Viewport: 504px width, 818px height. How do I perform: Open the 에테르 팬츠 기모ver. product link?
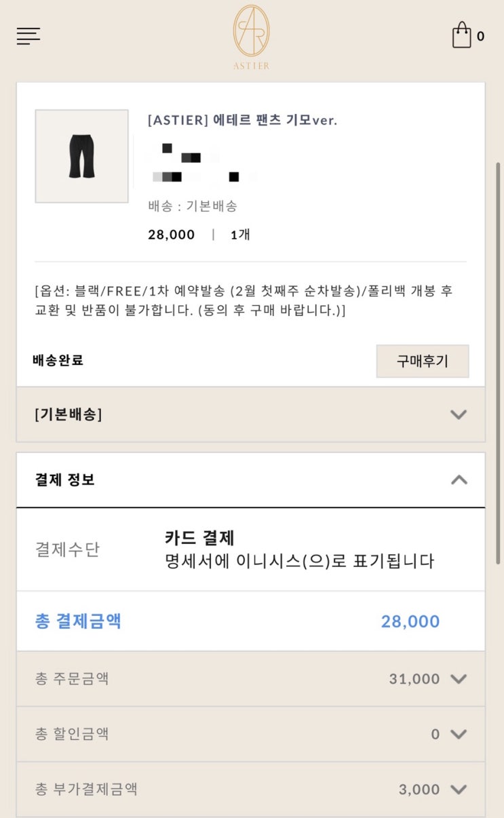coord(242,120)
